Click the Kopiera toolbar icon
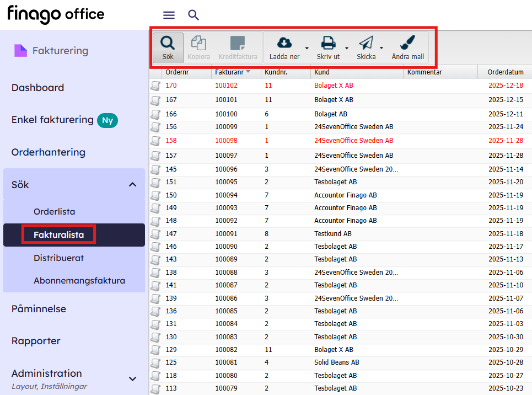The width and height of the screenshot is (532, 395). coord(198,44)
